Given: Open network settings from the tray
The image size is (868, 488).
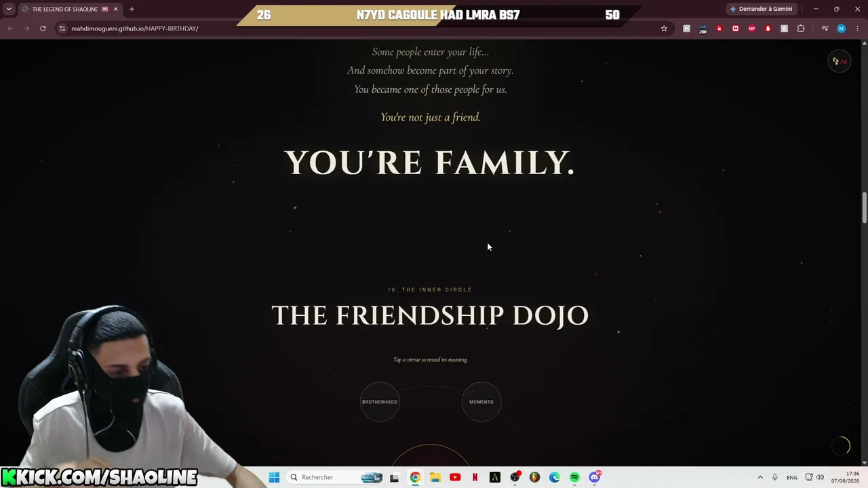Looking at the screenshot, I should click(x=809, y=477).
